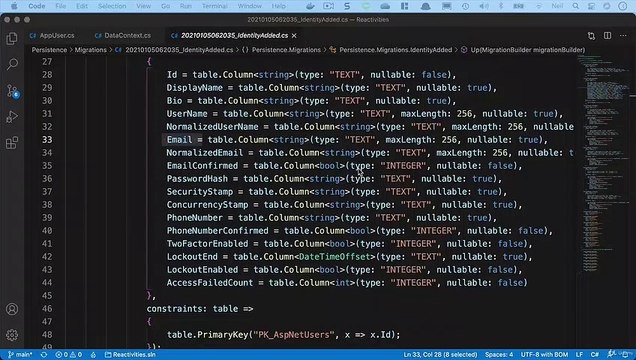Click Migrations in the breadcrumb
Viewport: 636px width, 360px height.
pos(90,50)
